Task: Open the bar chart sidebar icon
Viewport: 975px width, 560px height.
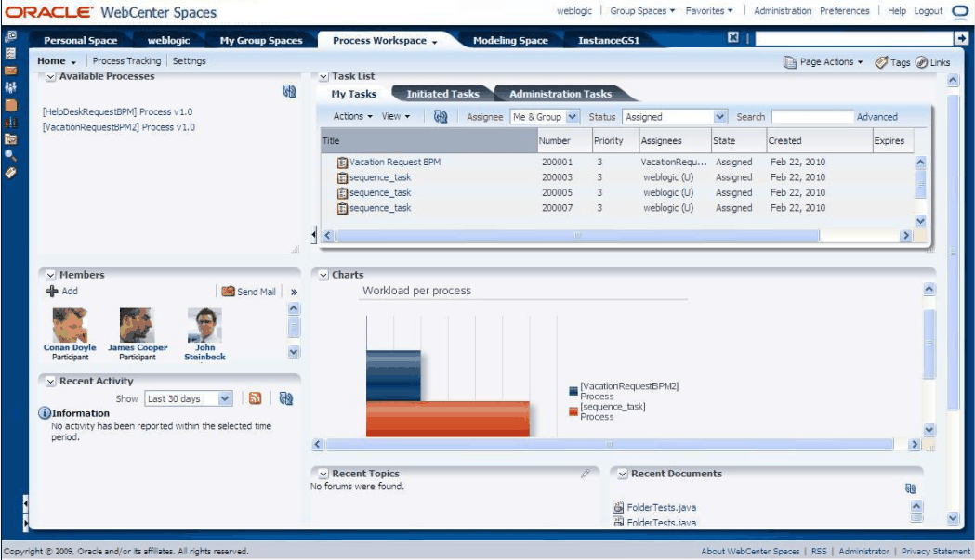Action: click(10, 122)
